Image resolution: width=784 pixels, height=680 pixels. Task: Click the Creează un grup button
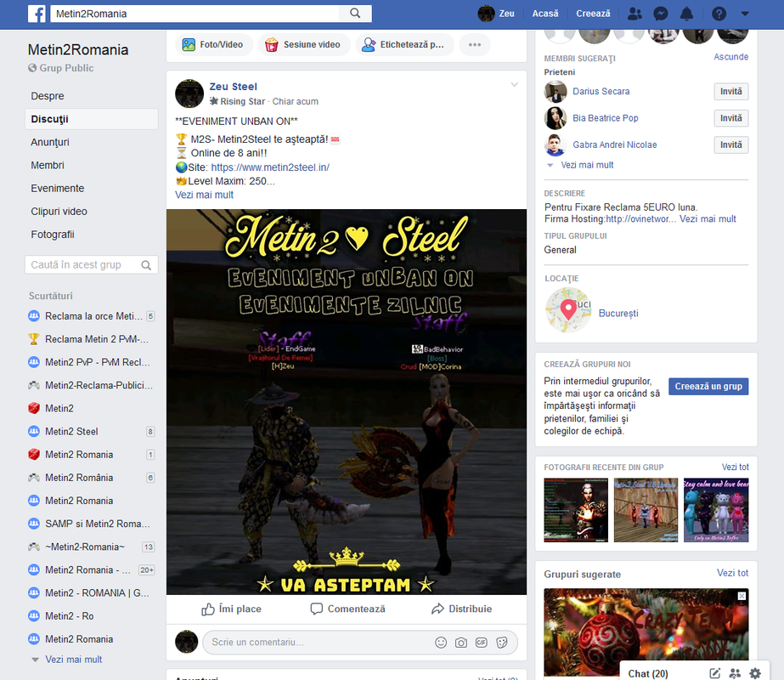708,386
